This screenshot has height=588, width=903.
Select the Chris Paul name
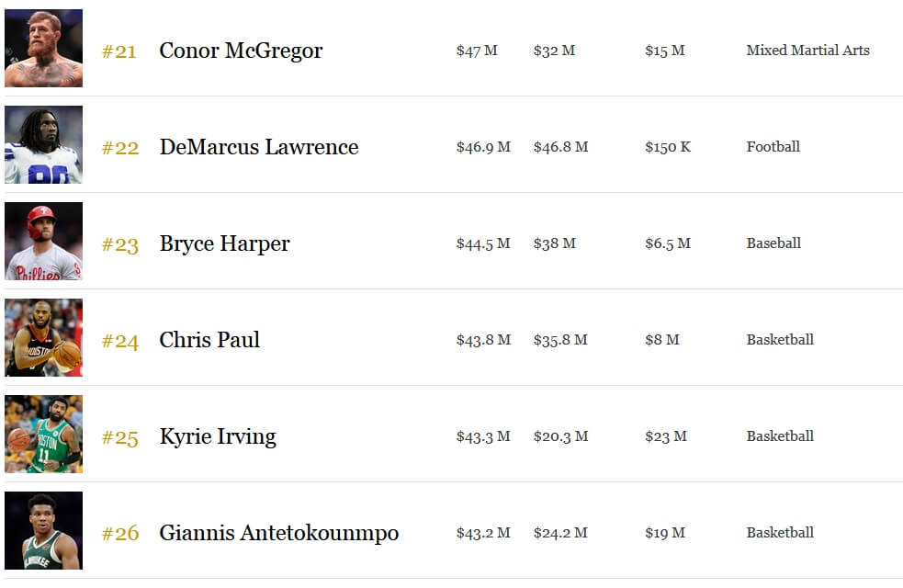[209, 340]
